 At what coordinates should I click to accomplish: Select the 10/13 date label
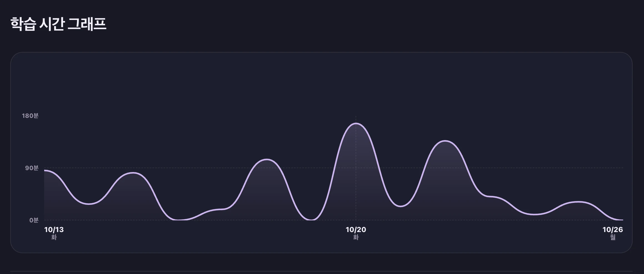(x=54, y=230)
